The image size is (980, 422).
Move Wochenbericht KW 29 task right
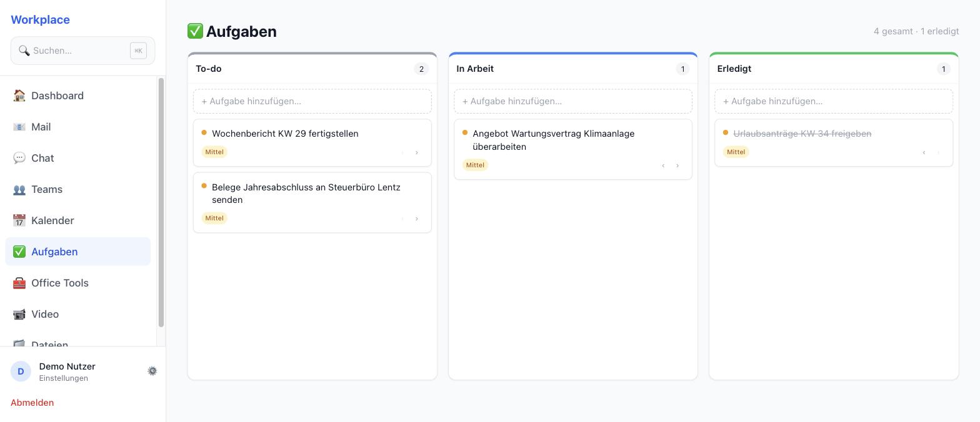coord(417,152)
